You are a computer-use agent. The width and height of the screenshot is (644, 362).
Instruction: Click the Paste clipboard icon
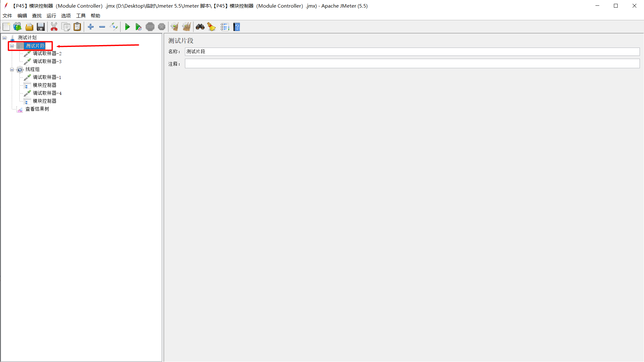77,27
